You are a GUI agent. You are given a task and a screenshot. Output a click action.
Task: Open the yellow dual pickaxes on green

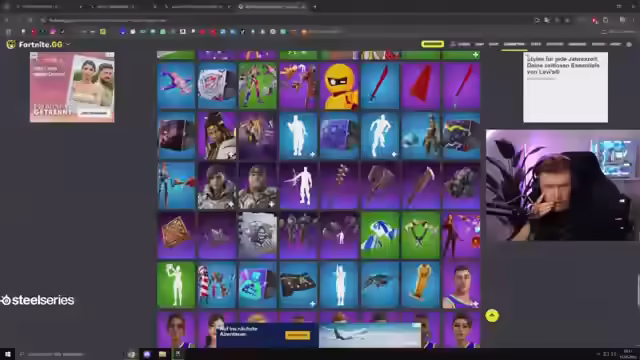click(x=421, y=236)
